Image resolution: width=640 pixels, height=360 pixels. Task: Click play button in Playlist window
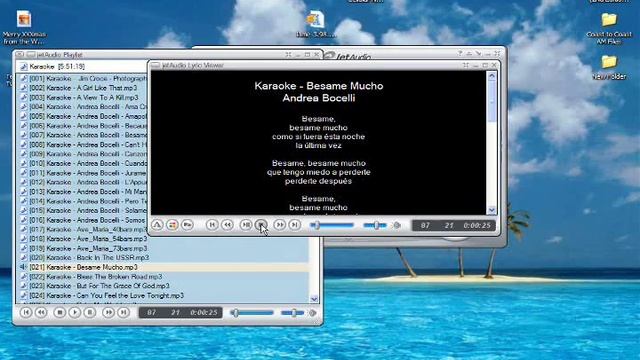75,312
